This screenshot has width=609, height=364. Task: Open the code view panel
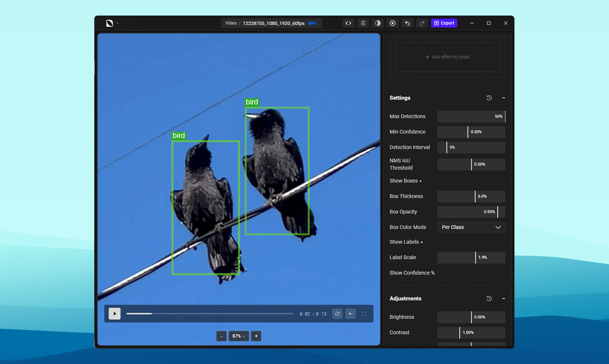point(348,23)
